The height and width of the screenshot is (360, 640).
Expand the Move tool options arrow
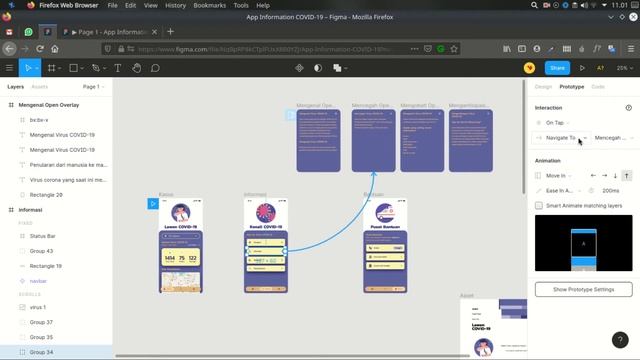tap(37, 68)
